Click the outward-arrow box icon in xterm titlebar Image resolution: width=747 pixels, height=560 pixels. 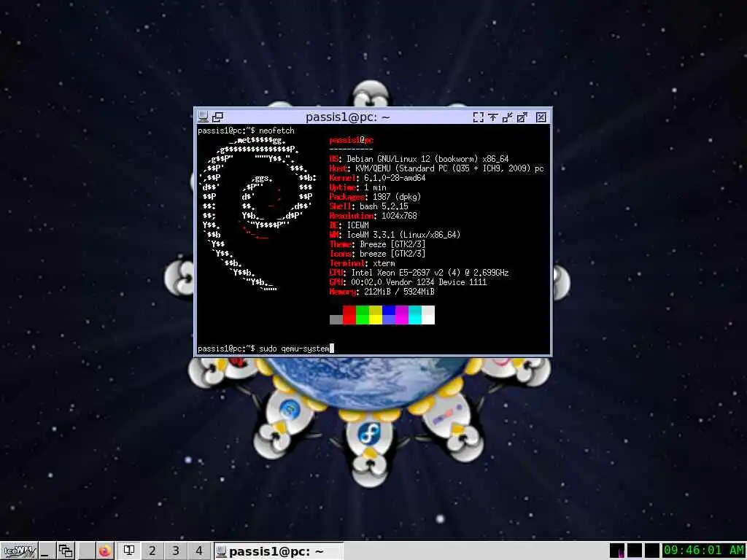coord(522,117)
